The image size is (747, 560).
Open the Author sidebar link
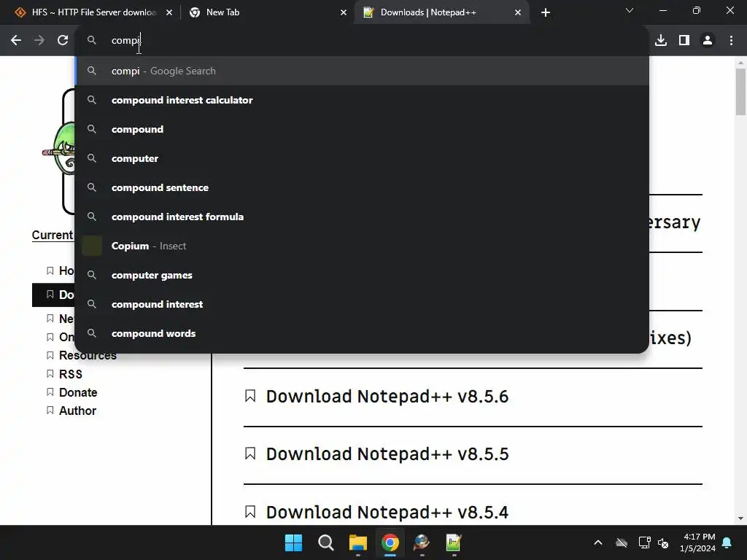77,411
